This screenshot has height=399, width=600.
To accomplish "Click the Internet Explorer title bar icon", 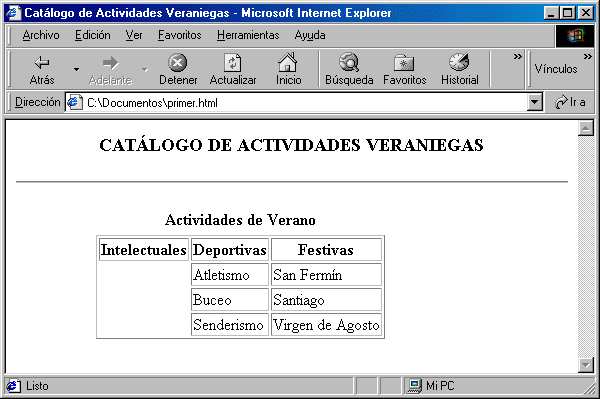I will click(13, 13).
